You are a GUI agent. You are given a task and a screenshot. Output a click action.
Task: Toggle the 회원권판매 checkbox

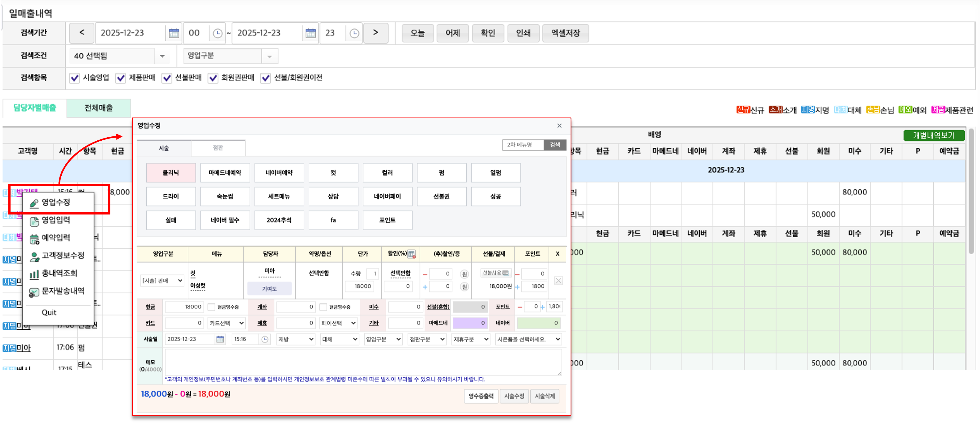213,78
